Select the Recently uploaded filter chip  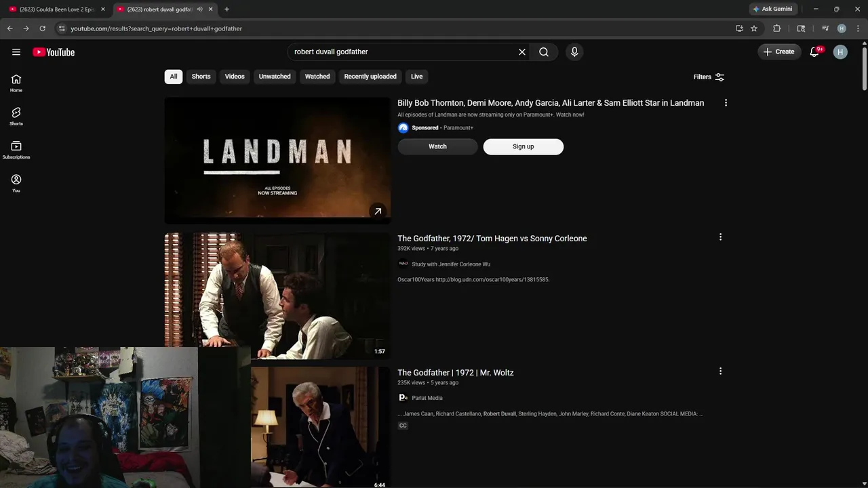point(370,77)
